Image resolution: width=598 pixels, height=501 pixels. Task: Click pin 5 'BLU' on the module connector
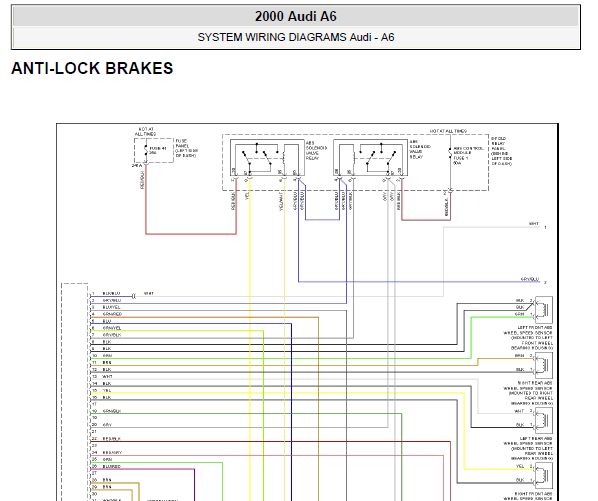coord(106,321)
